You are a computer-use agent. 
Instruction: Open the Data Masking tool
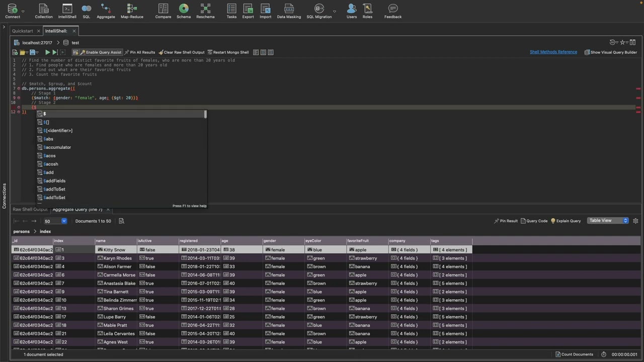tap(289, 11)
